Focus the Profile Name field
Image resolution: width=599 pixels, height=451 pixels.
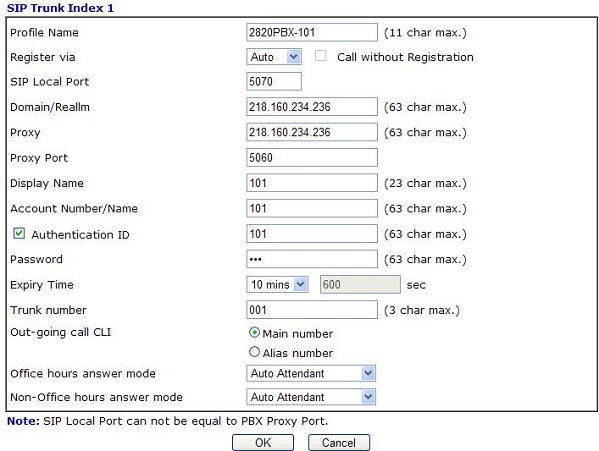pos(312,32)
